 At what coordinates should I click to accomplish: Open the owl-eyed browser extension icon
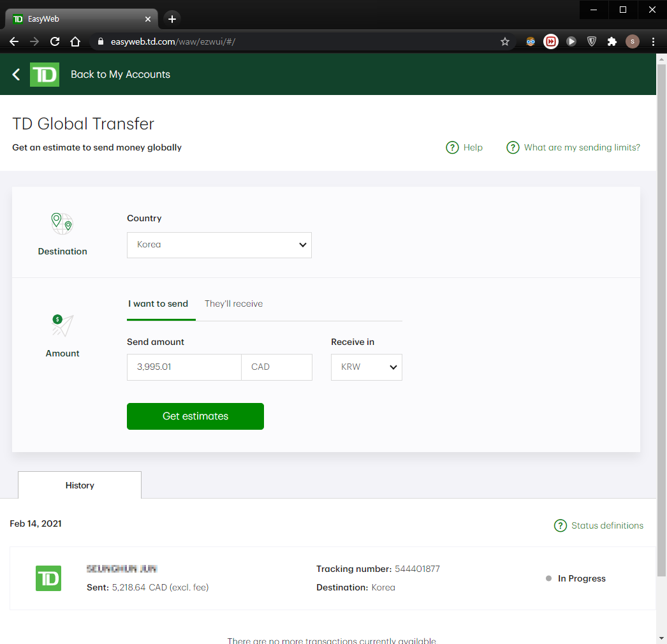coord(531,41)
